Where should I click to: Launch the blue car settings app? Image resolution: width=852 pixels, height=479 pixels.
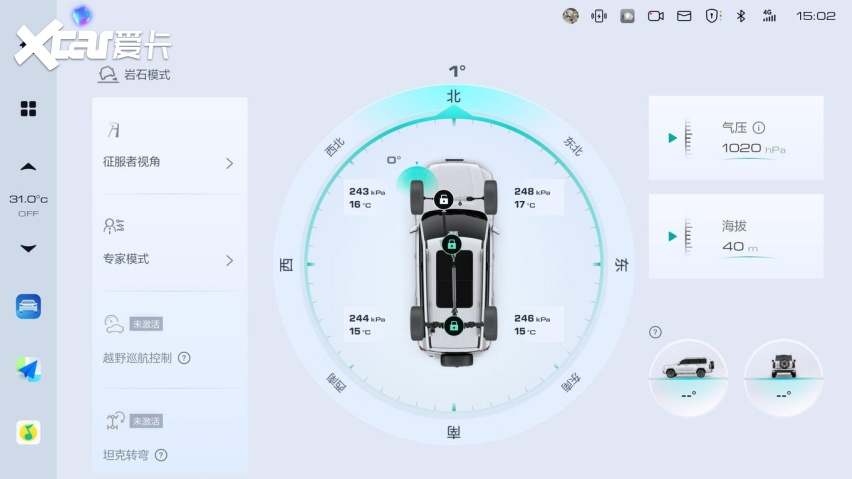coord(28,307)
